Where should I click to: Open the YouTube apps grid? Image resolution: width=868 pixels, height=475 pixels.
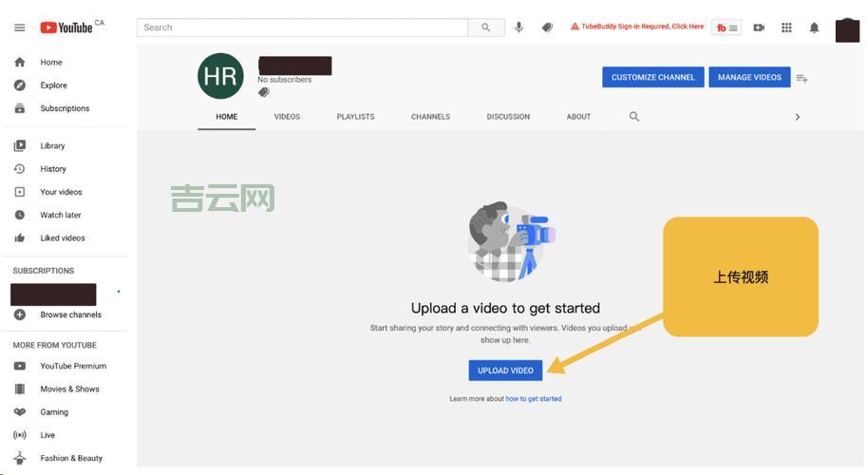pyautogui.click(x=786, y=28)
